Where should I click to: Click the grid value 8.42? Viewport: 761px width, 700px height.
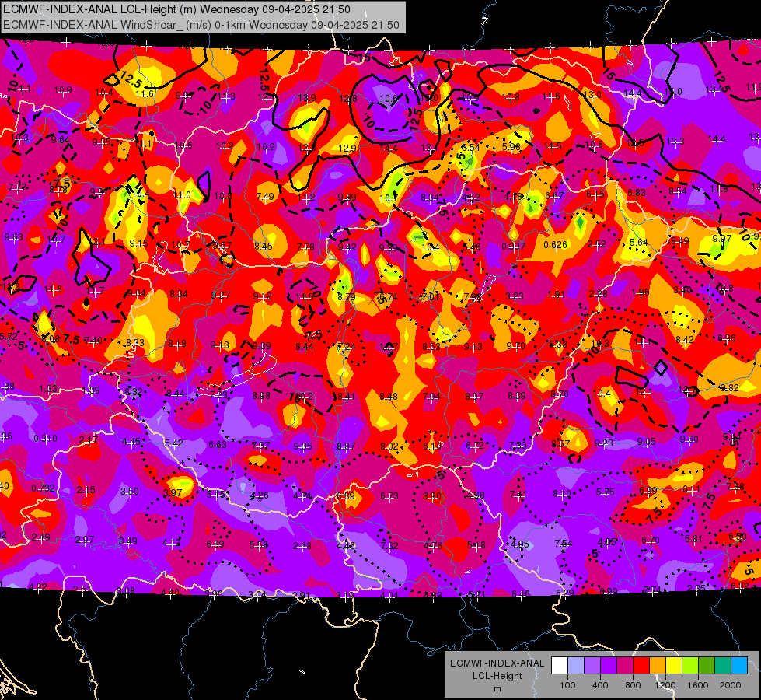[684, 340]
